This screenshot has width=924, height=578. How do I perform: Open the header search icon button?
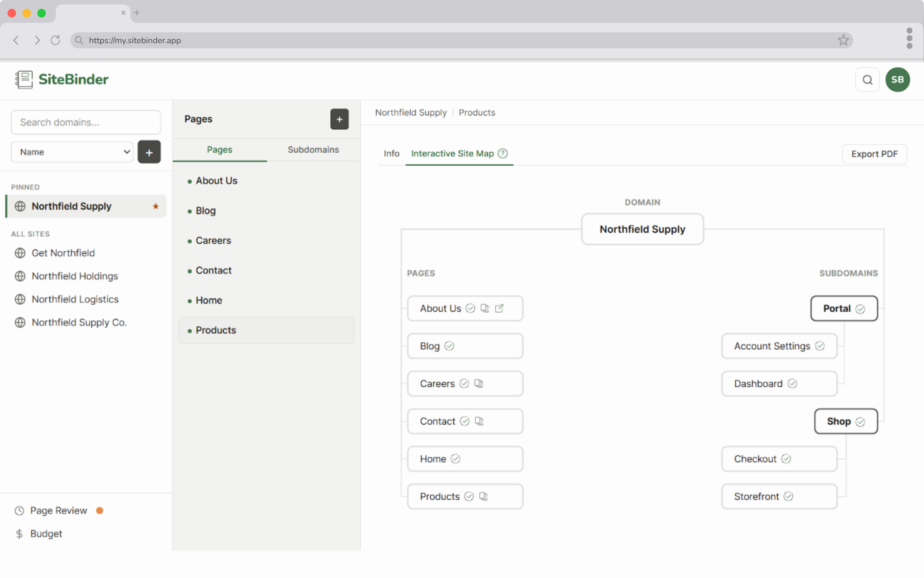(x=867, y=80)
